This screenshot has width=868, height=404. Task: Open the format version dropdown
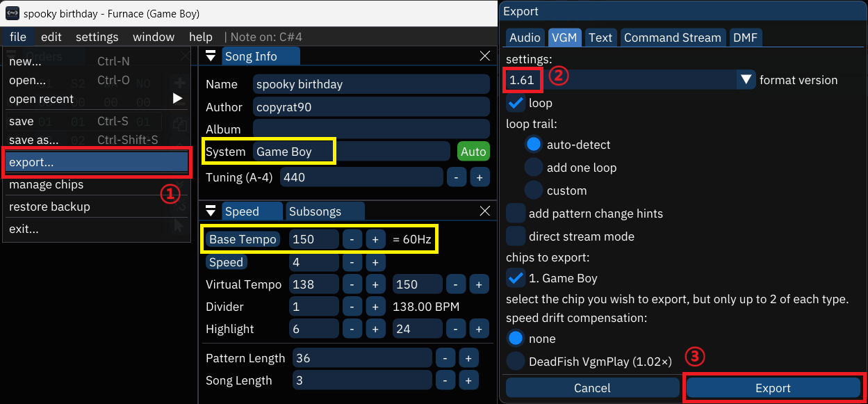tap(746, 80)
